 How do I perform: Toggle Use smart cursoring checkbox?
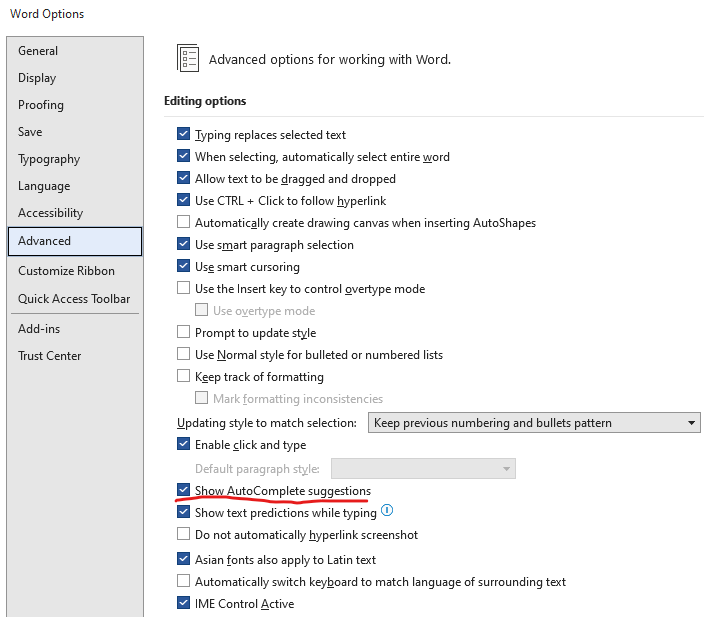click(x=183, y=266)
